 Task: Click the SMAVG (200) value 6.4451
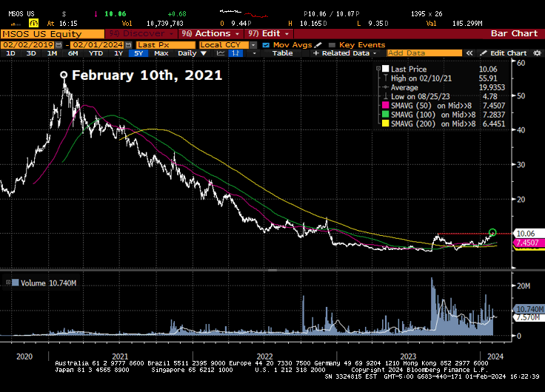pos(494,124)
